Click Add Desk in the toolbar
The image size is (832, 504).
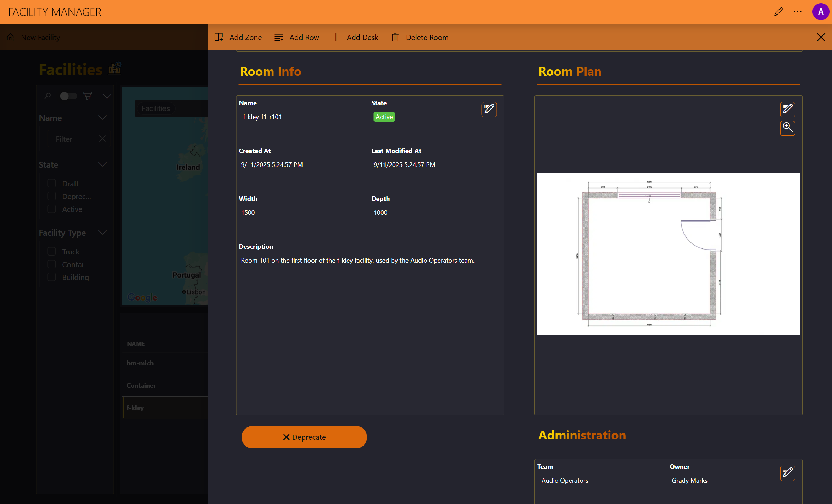coord(355,37)
